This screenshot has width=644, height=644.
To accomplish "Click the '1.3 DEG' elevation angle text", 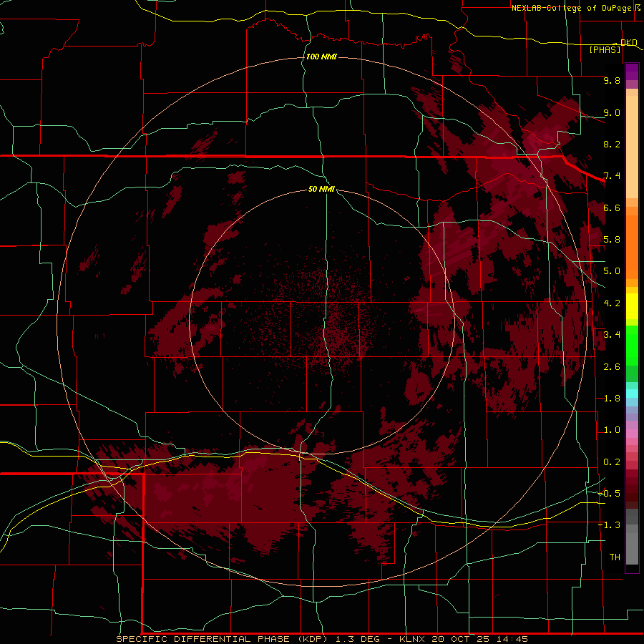I will [x=359, y=639].
